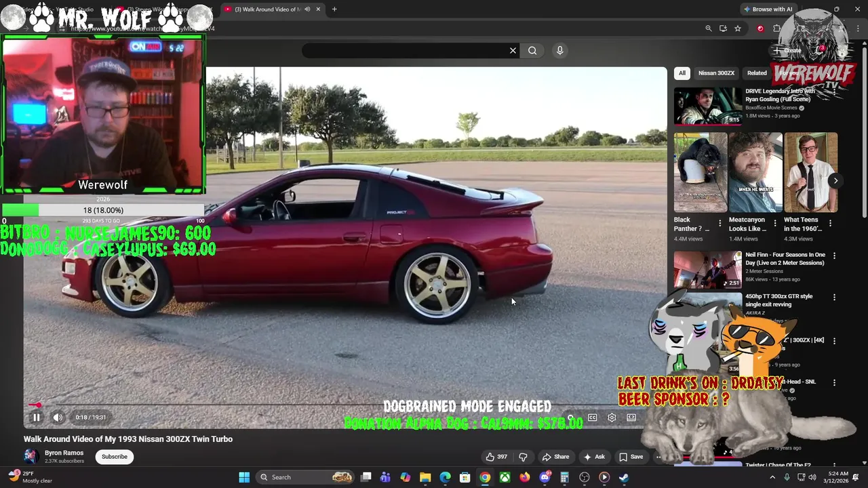
Task: Show hidden system tray icons chevron
Action: (x=772, y=477)
